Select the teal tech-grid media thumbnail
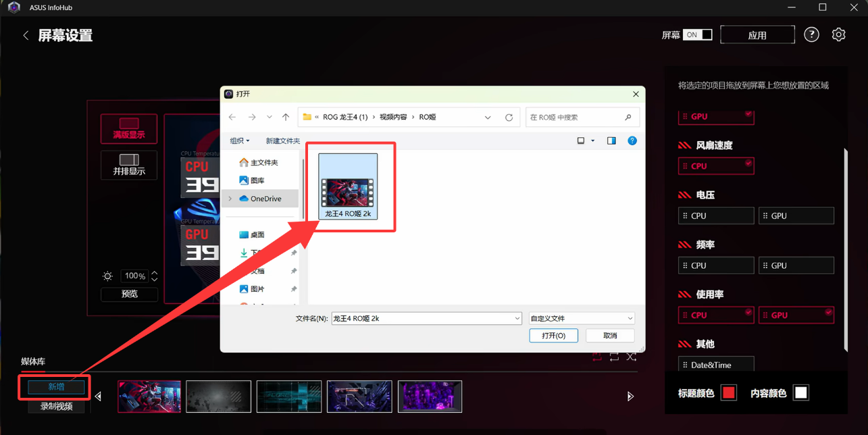Viewport: 868px width, 435px height. click(x=289, y=396)
